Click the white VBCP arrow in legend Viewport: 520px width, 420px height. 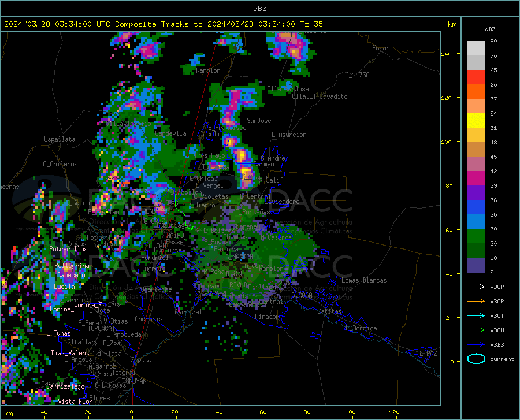click(476, 287)
